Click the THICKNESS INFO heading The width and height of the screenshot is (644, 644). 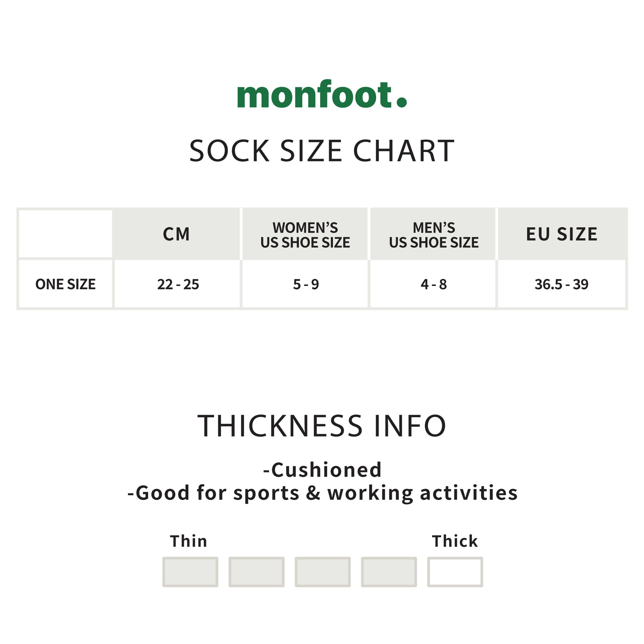click(322, 426)
